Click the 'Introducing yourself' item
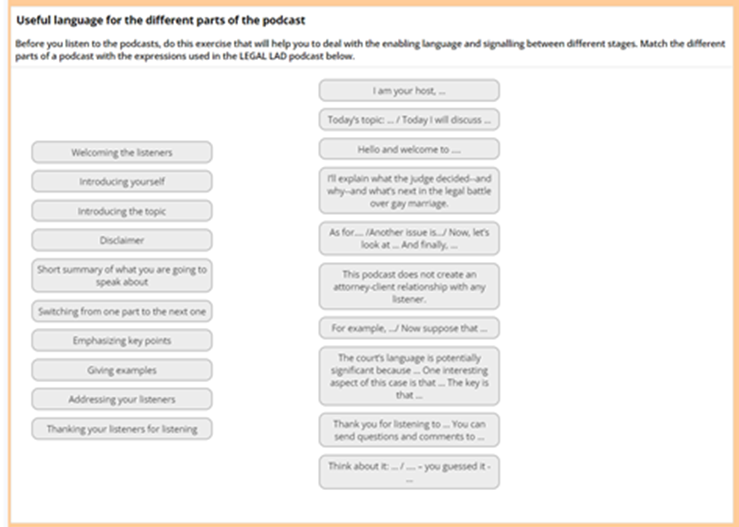The width and height of the screenshot is (739, 527). point(122,182)
